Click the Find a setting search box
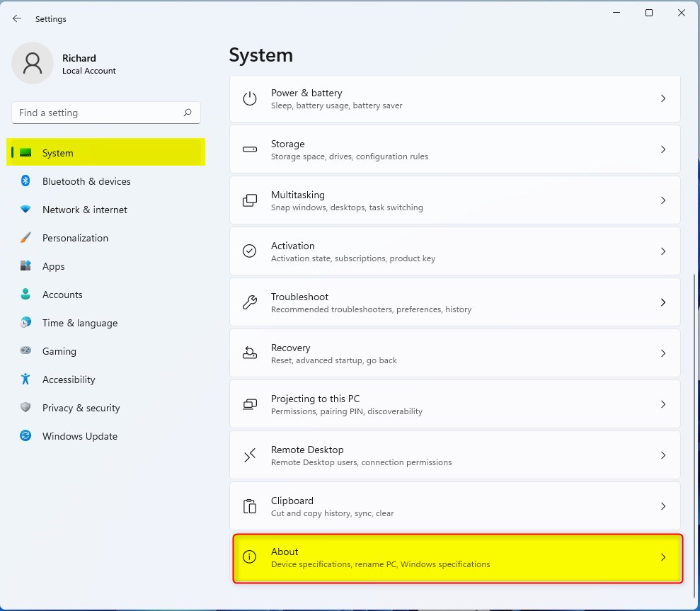Screen dimensions: 700x611 [x=99, y=113]
